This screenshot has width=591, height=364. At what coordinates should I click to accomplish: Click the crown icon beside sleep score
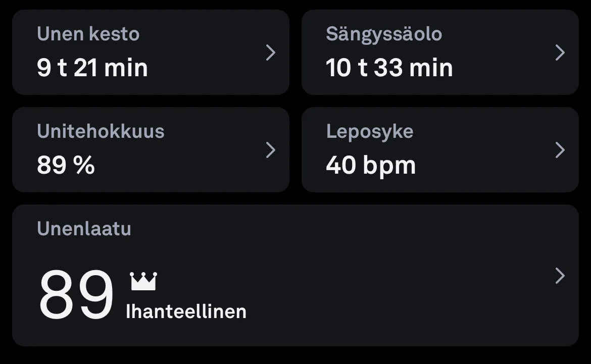(143, 281)
